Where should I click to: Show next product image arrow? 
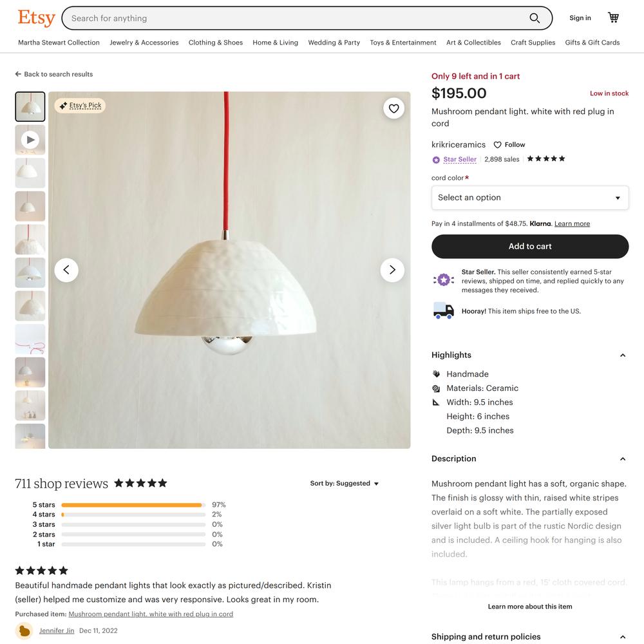click(392, 270)
